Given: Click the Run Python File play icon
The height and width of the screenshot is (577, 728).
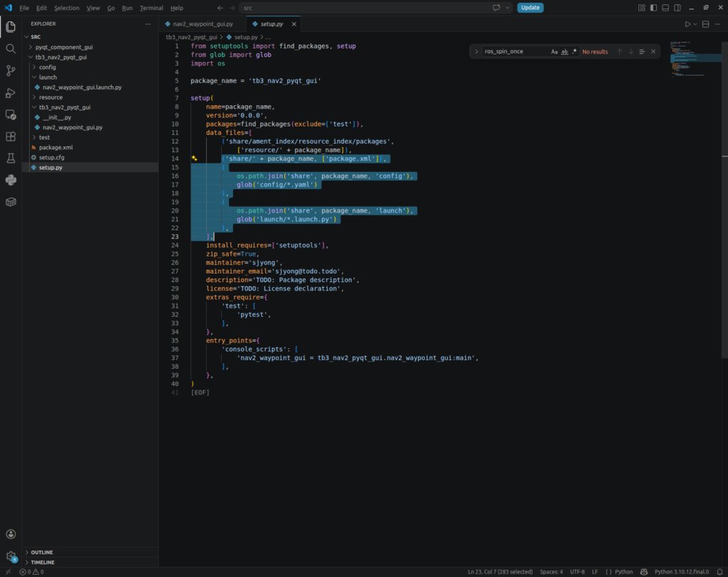Looking at the screenshot, I should coord(687,24).
